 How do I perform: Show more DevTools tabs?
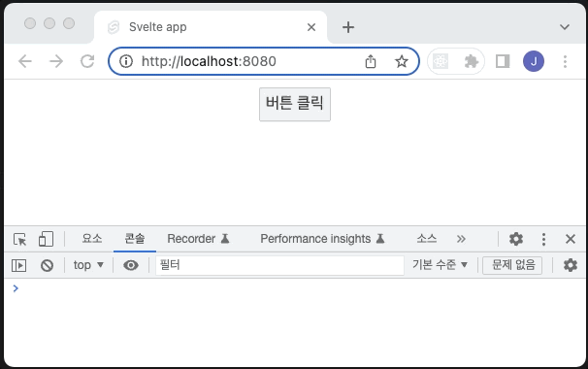(461, 239)
